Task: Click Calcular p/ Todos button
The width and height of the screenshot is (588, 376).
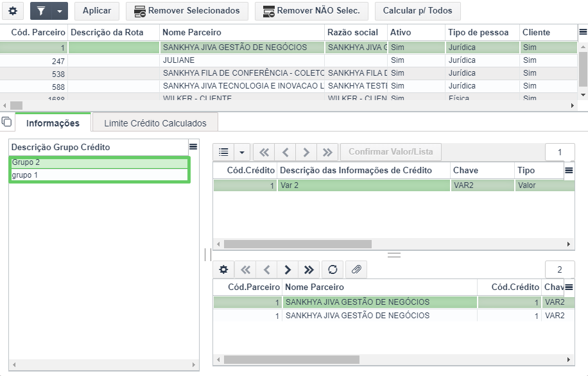Action: point(417,11)
